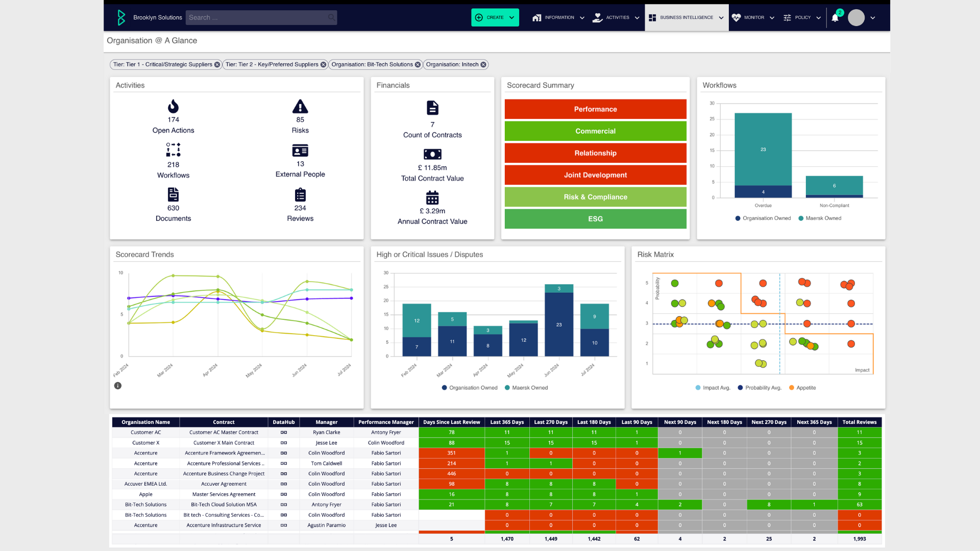Open the user profile dropdown arrow
This screenshot has height=551, width=980.
[873, 18]
